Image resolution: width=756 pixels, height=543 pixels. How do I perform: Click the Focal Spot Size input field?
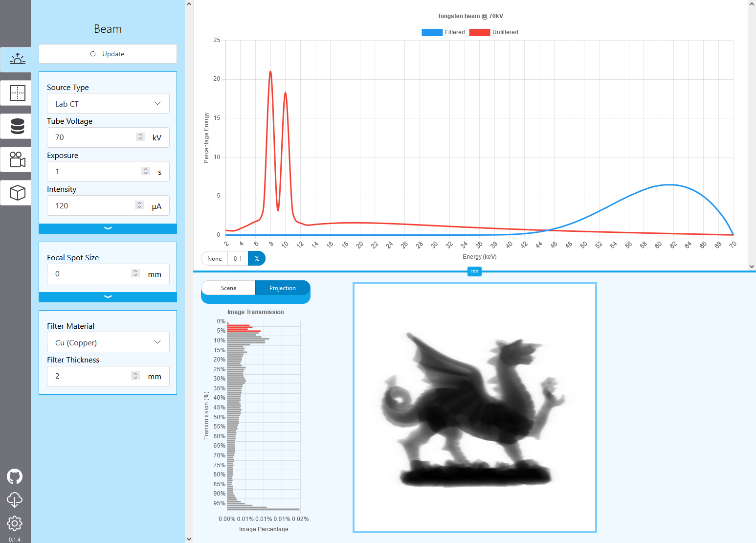[108, 274]
